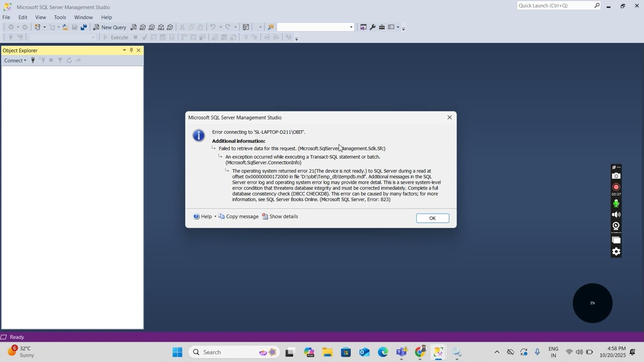Click the New Project toolbar icon
The image size is (644, 362).
point(37,27)
